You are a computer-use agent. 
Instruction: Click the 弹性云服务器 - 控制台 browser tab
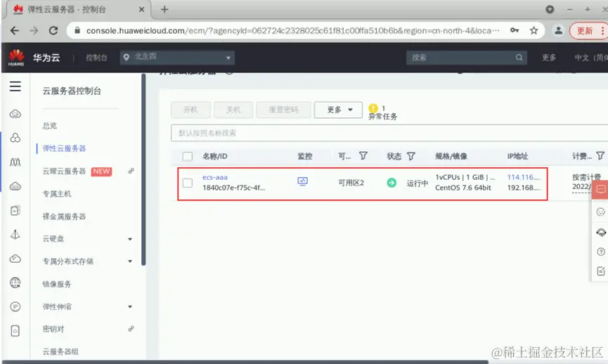pyautogui.click(x=77, y=9)
